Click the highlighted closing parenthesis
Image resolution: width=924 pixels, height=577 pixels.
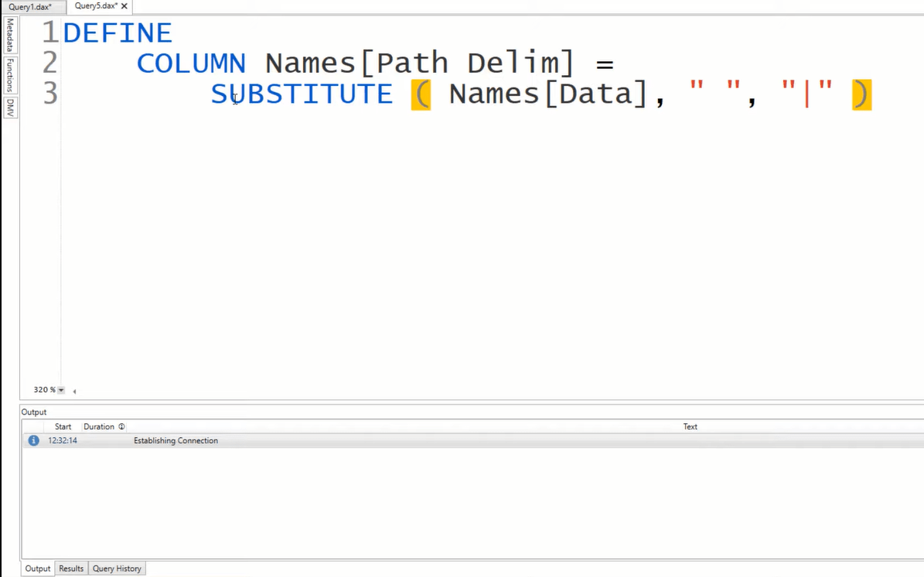point(861,95)
